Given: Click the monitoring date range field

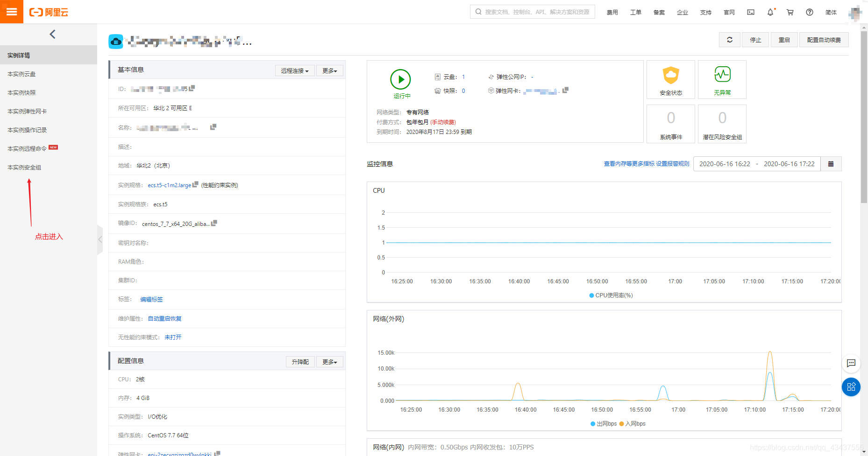Looking at the screenshot, I should coord(757,164).
